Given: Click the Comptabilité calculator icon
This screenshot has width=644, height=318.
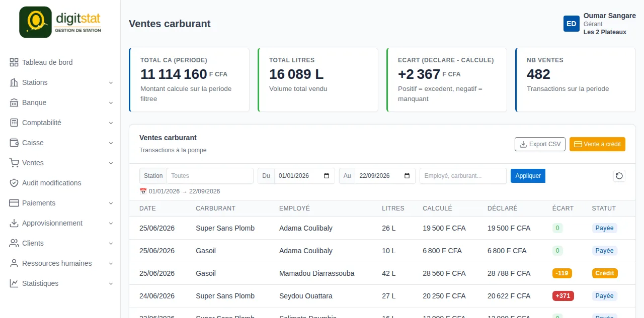Looking at the screenshot, I should pyautogui.click(x=14, y=123).
